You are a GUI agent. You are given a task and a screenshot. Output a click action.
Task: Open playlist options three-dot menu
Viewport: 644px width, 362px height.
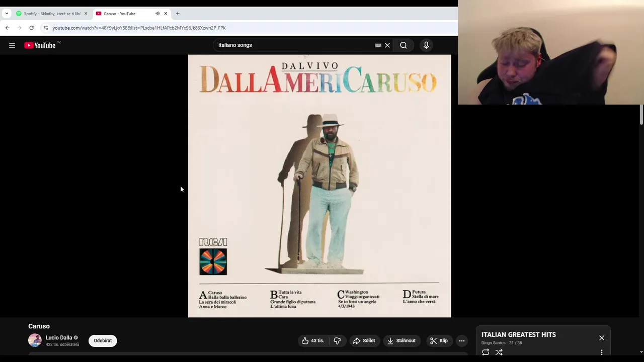(x=602, y=352)
